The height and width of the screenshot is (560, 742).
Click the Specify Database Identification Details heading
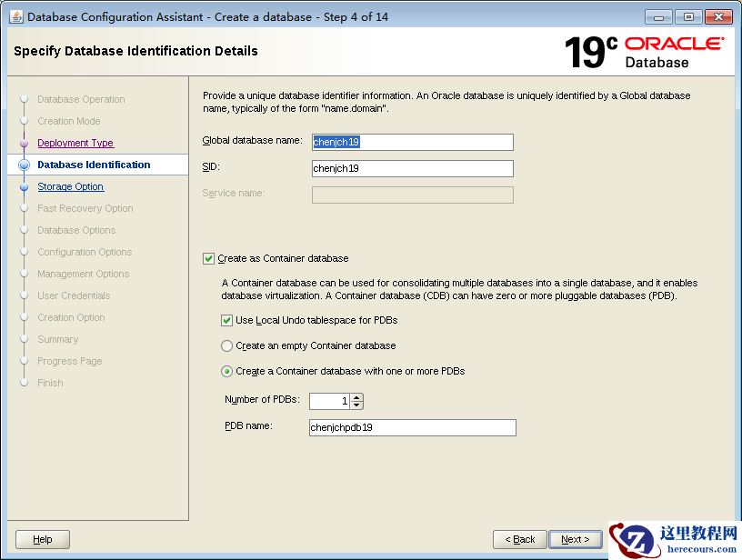pyautogui.click(x=135, y=51)
